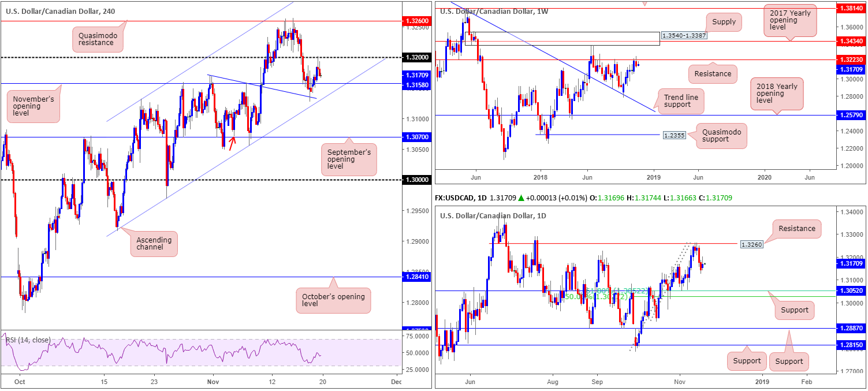
Task: Click 1.36000 on the weekly price axis
Action: tap(852, 27)
